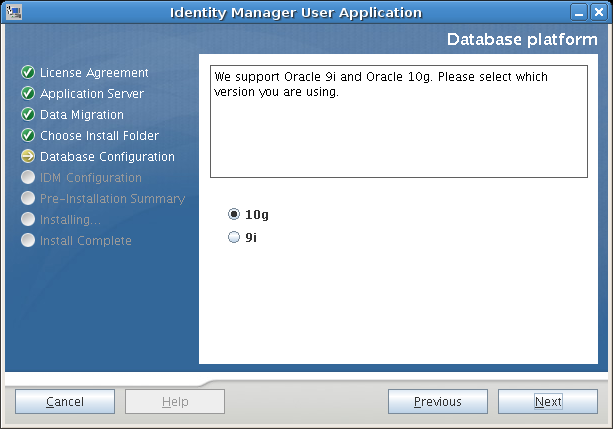The height and width of the screenshot is (429, 613).
Task: Close the Identity Manager User Application window
Action: (x=600, y=12)
